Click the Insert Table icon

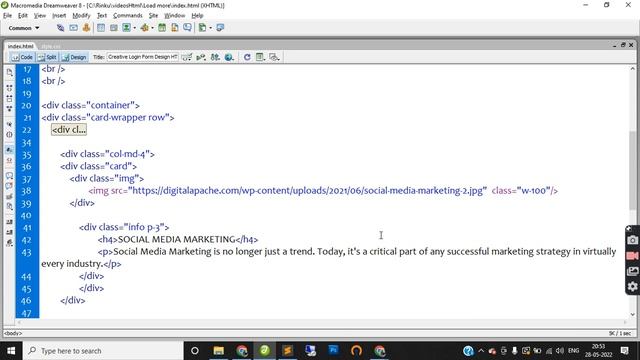click(101, 28)
